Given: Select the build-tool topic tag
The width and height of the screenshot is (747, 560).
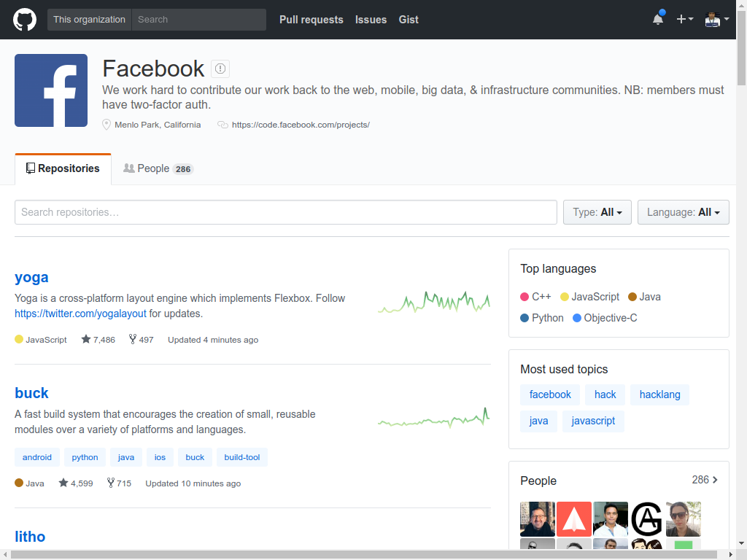Looking at the screenshot, I should point(242,457).
